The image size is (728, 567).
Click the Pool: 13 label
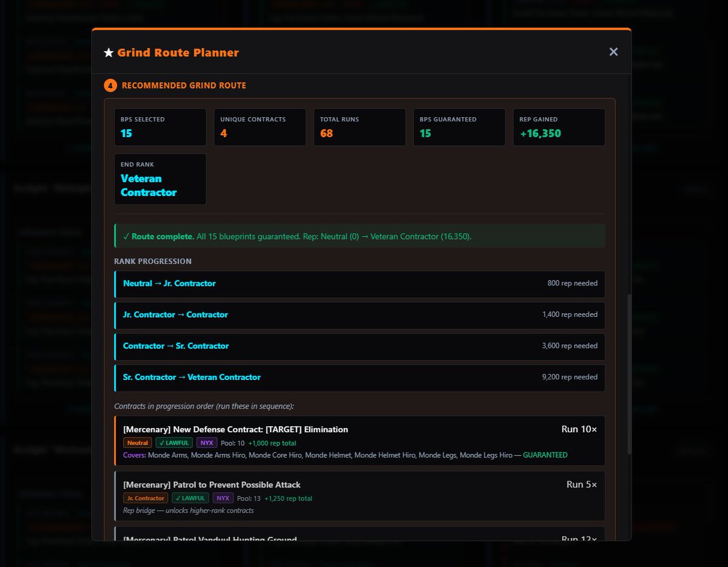click(249, 498)
